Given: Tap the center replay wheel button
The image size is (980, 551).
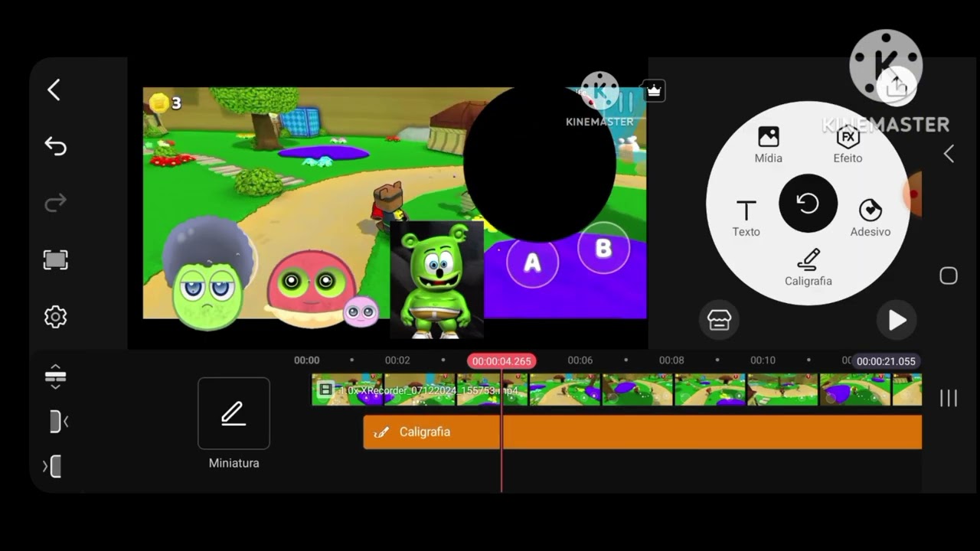Looking at the screenshot, I should pyautogui.click(x=808, y=204).
